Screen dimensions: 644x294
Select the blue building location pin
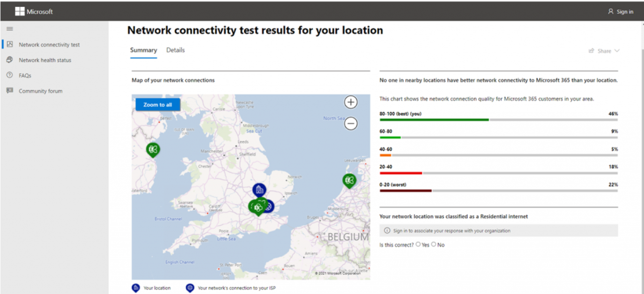point(259,190)
